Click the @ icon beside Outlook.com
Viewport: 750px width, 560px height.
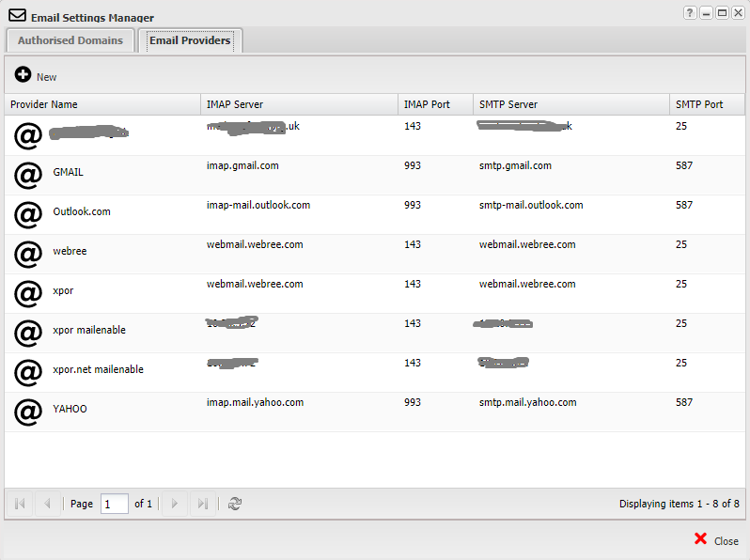pos(28,215)
